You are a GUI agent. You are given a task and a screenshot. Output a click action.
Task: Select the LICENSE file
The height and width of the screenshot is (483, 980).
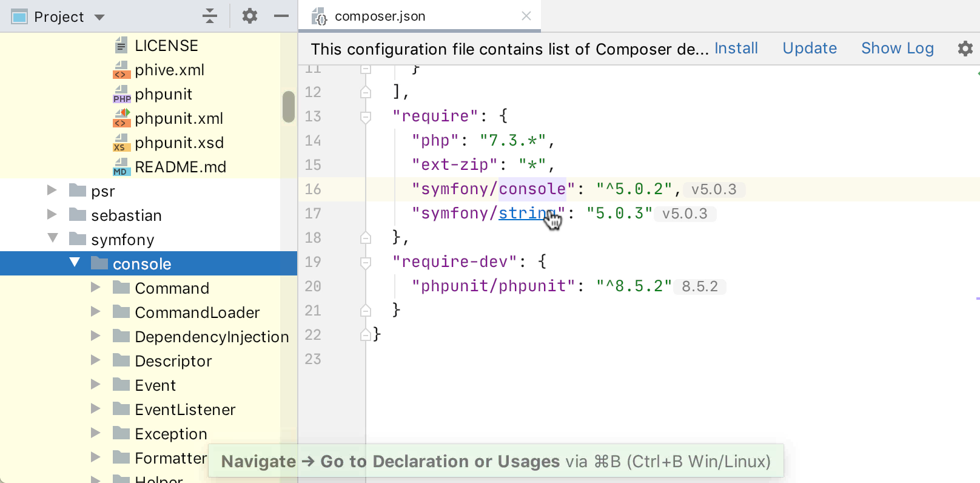tap(166, 46)
